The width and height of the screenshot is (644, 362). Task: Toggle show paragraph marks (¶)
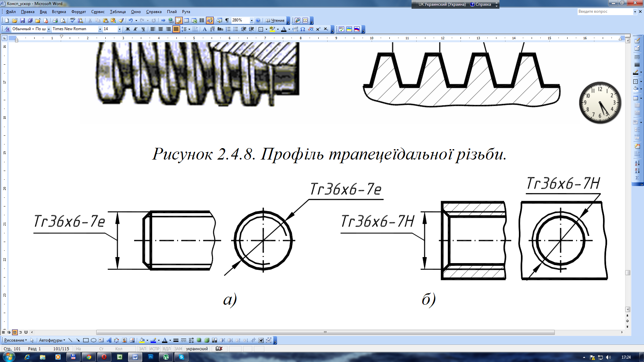[227, 20]
